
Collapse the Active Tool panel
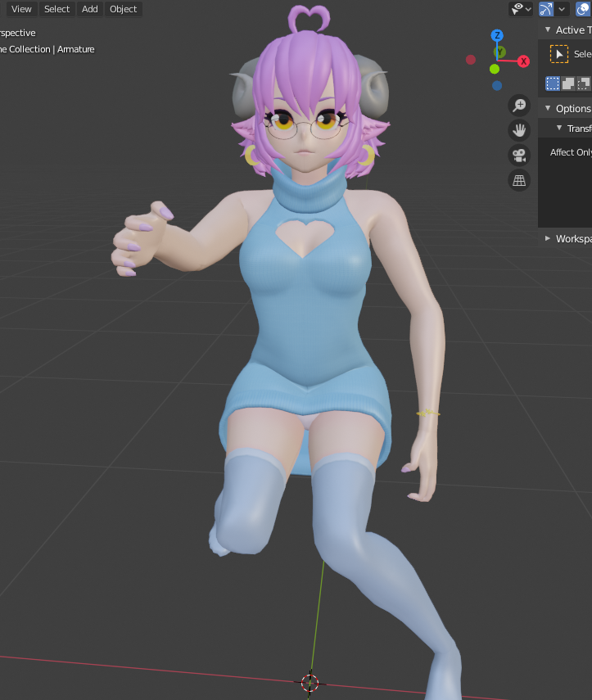click(548, 29)
